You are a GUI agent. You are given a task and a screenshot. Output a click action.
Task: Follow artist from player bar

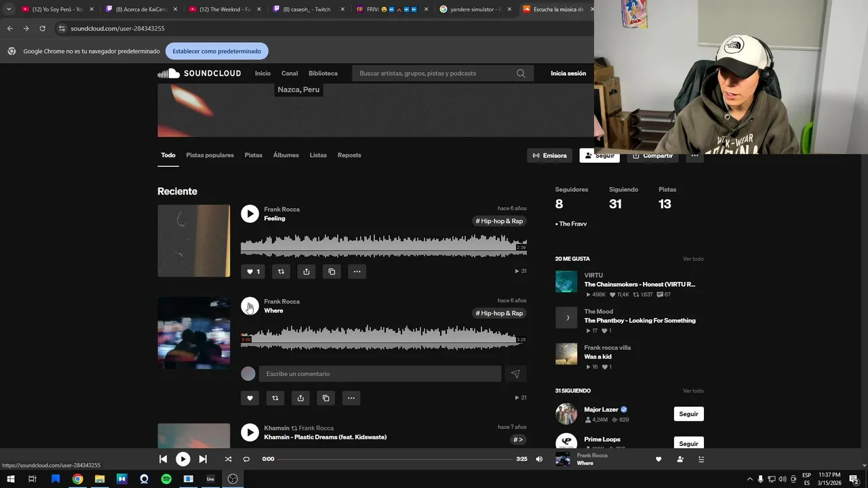pos(680,459)
